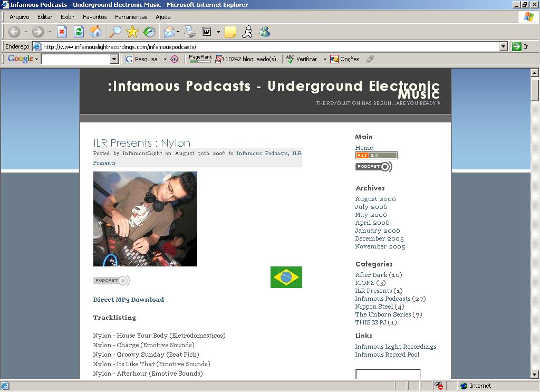Open Search with the magnifier icon
Image resolution: width=540 pixels, height=392 pixels.
click(115, 32)
